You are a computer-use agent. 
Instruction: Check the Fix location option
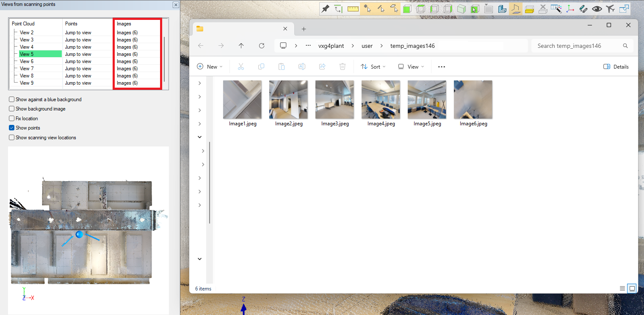(12, 119)
